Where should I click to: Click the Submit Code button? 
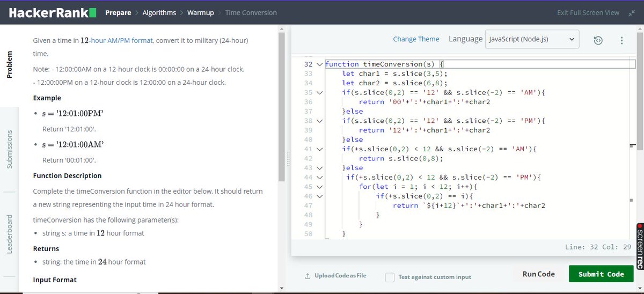[x=601, y=274]
